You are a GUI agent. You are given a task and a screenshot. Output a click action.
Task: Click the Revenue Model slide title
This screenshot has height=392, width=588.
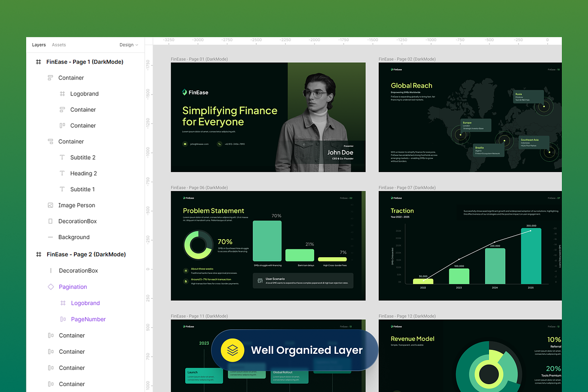pos(413,339)
